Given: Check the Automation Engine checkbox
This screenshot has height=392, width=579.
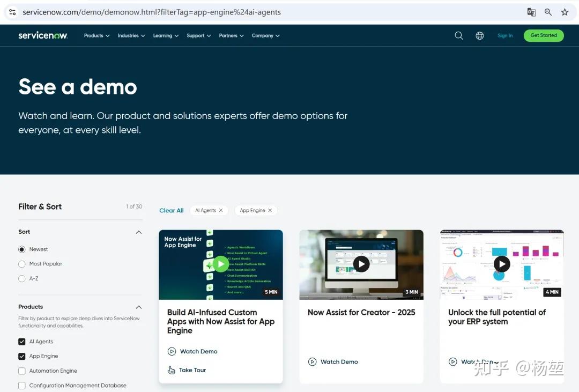Looking at the screenshot, I should click(x=22, y=371).
